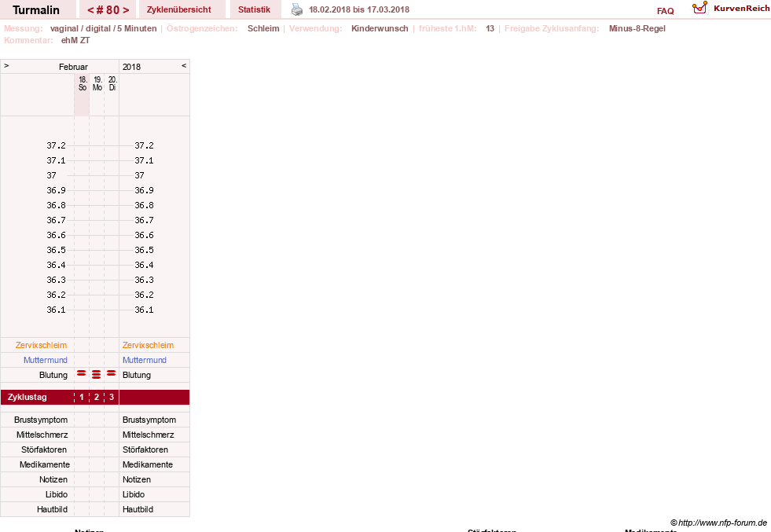This screenshot has width=771, height=532.
Task: Select the Turmalin tab
Action: pyautogui.click(x=36, y=10)
